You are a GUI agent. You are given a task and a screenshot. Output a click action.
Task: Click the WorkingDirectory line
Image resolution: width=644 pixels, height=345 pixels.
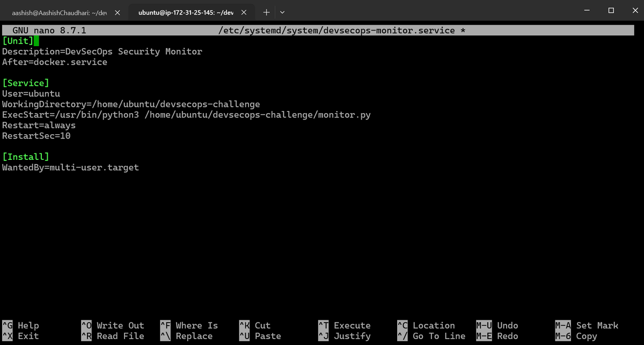coord(131,104)
